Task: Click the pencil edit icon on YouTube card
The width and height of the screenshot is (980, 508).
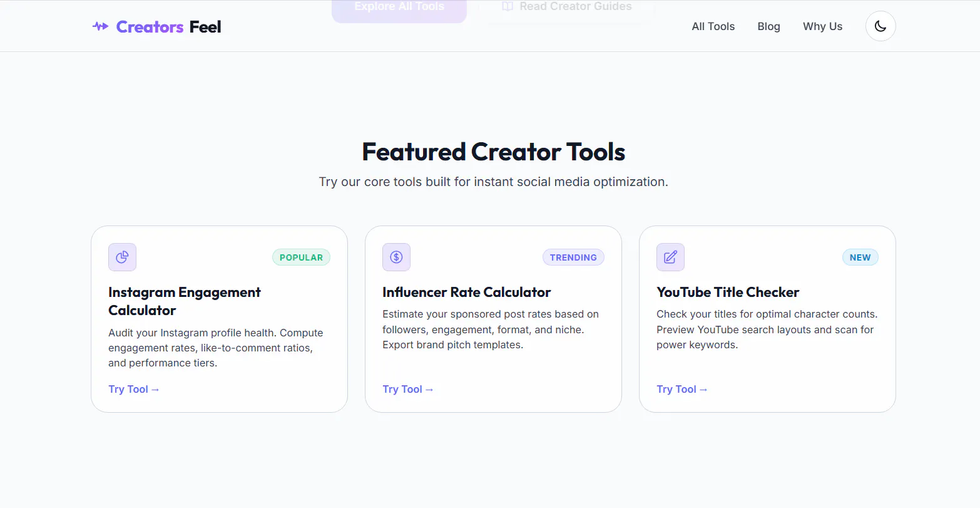Action: coord(670,257)
